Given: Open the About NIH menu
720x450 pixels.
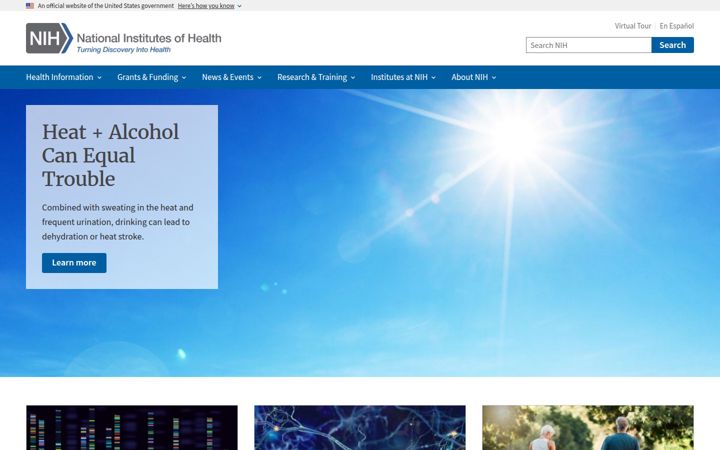Looking at the screenshot, I should 474,77.
